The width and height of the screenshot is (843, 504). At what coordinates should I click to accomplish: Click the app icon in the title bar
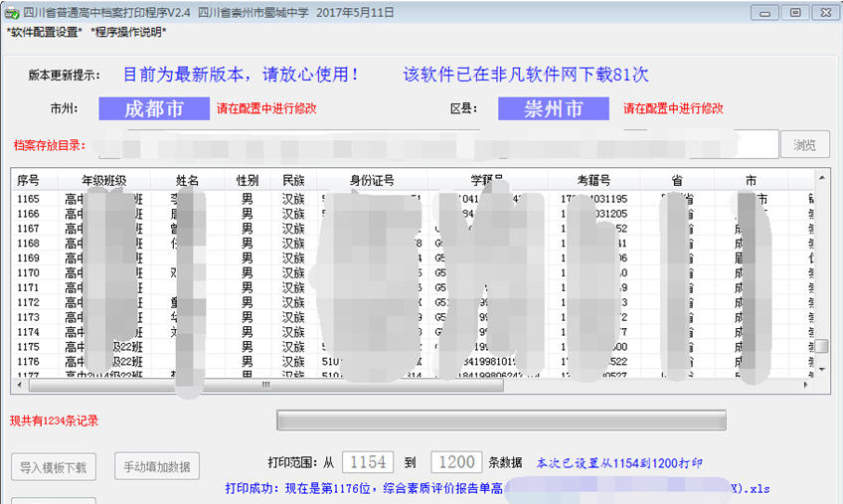(x=12, y=12)
